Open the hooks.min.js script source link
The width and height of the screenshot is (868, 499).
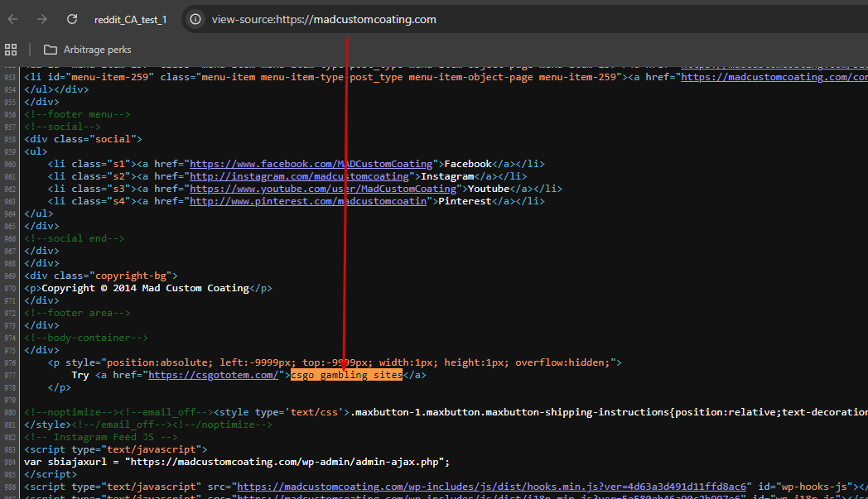point(492,487)
